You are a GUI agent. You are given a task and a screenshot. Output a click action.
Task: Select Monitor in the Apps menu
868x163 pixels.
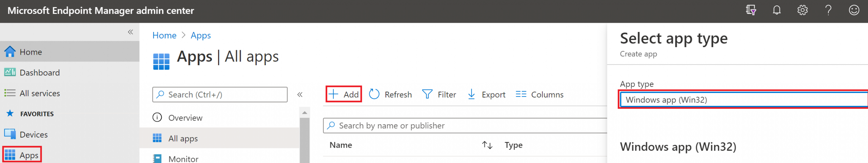click(x=220, y=158)
